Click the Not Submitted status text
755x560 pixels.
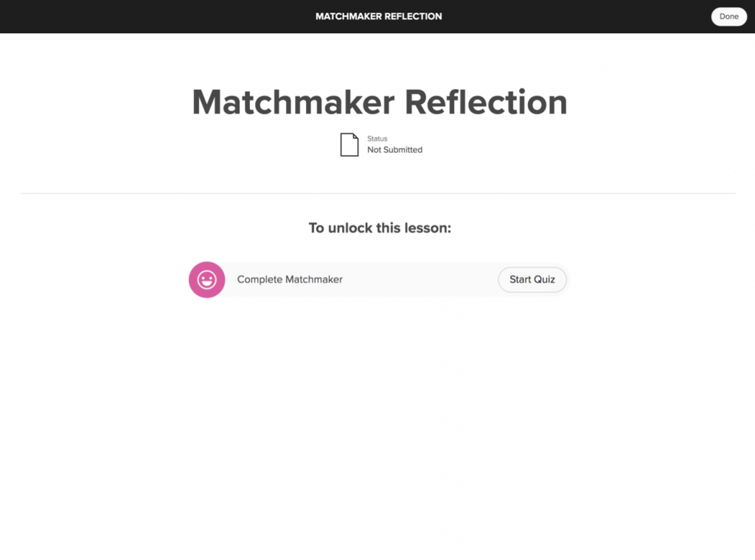pos(394,150)
